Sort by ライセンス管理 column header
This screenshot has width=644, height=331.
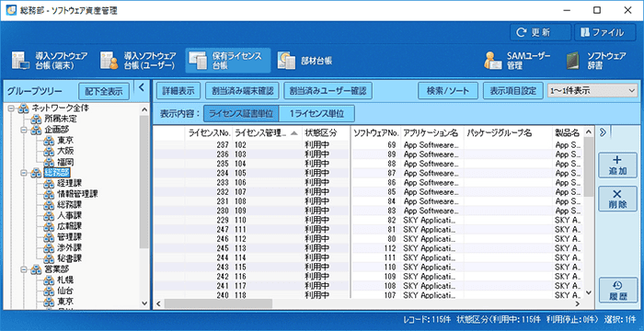268,132
